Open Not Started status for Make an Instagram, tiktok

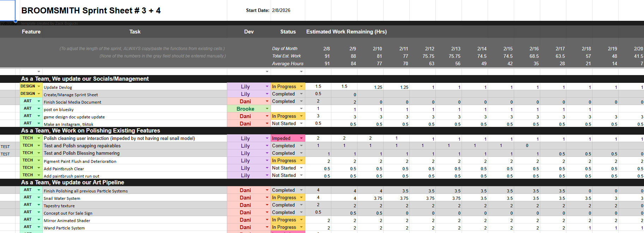(301, 123)
